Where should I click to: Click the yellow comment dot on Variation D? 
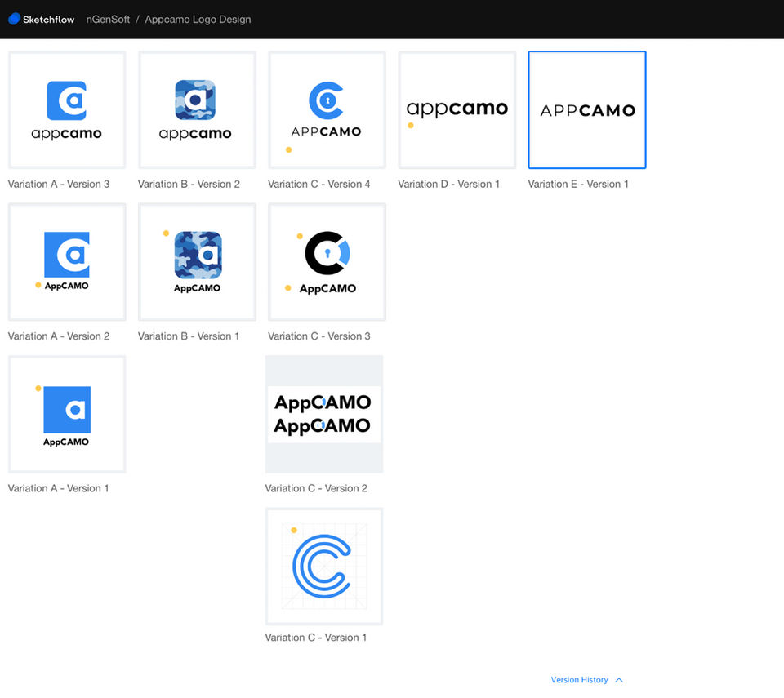[x=411, y=126]
